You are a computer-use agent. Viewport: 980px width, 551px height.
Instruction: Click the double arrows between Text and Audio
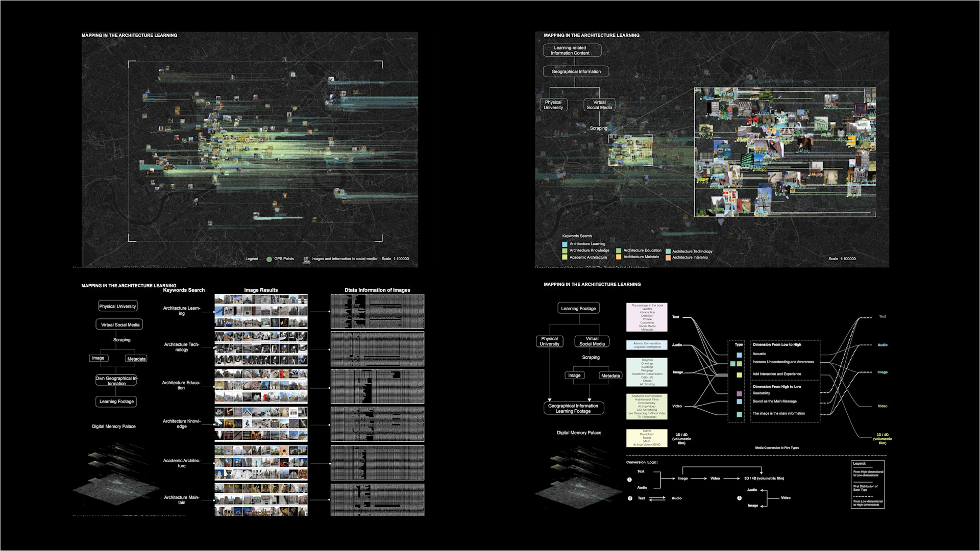pyautogui.click(x=657, y=498)
